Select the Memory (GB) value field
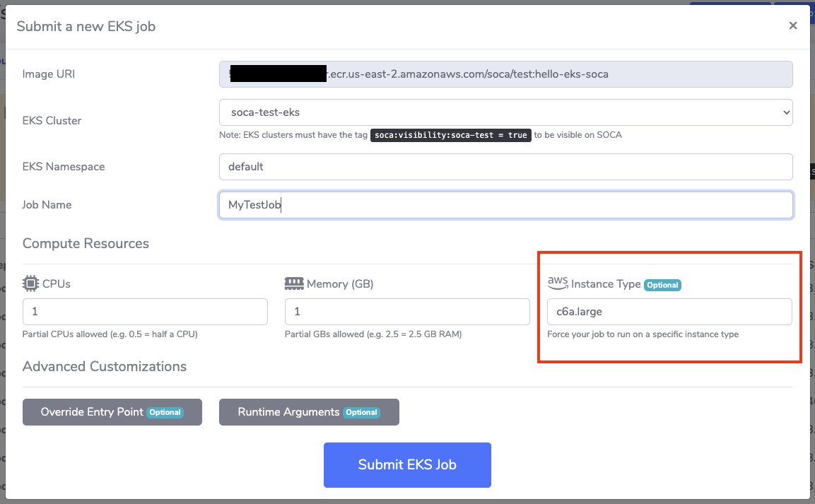This screenshot has height=504, width=815. point(407,312)
